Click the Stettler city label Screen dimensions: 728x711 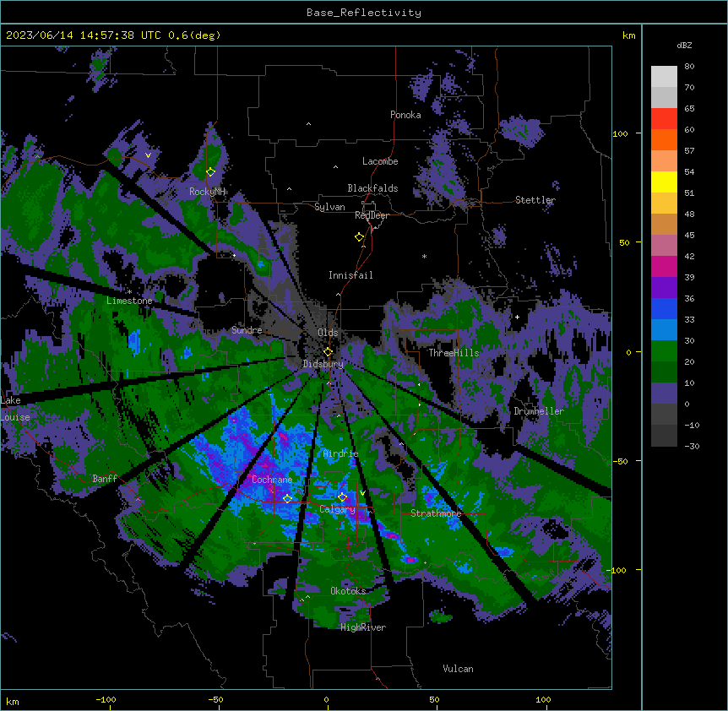[x=535, y=200]
